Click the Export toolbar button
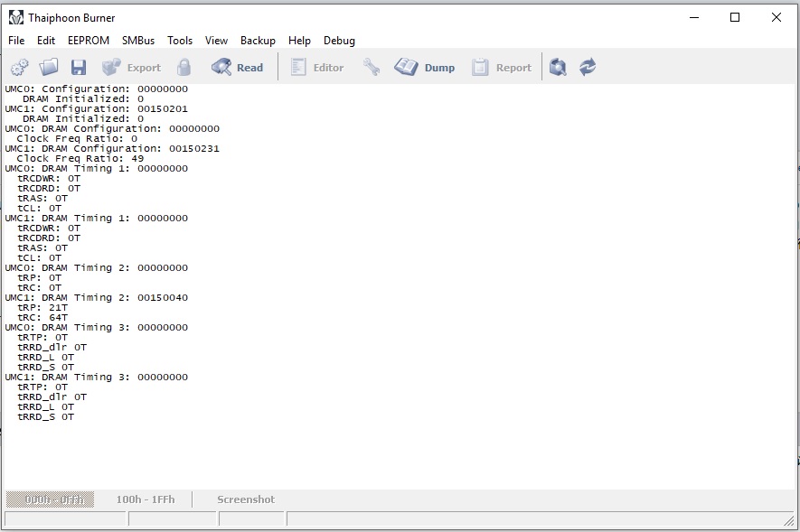The height and width of the screenshot is (532, 800). [x=131, y=67]
